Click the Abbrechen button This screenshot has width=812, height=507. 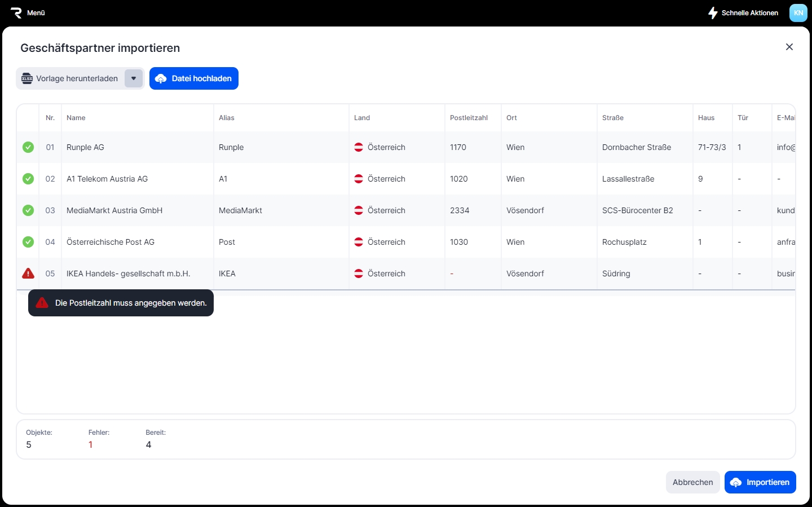692,482
